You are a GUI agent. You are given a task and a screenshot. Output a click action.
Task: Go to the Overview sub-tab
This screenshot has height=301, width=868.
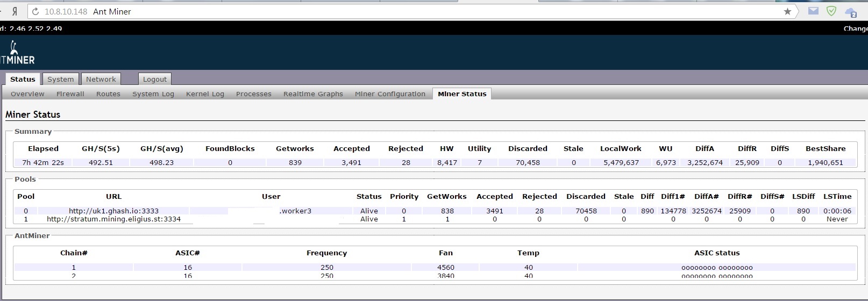point(27,94)
